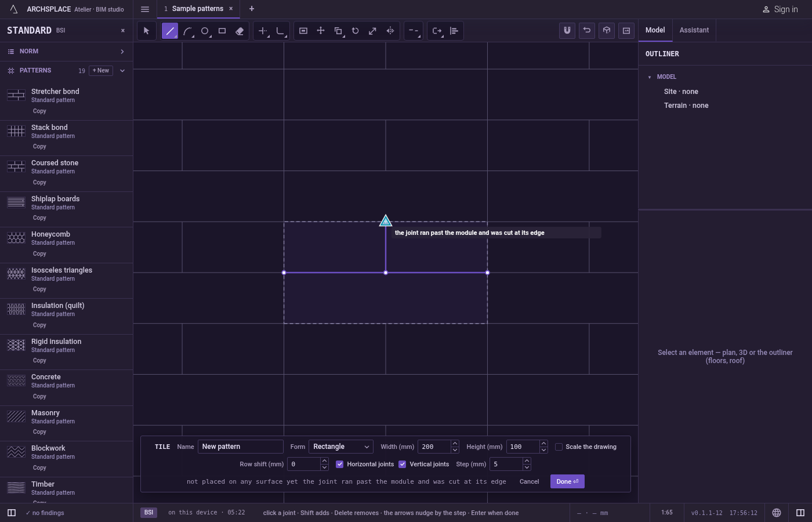Click the Move tool icon
812x522 pixels.
(x=321, y=31)
